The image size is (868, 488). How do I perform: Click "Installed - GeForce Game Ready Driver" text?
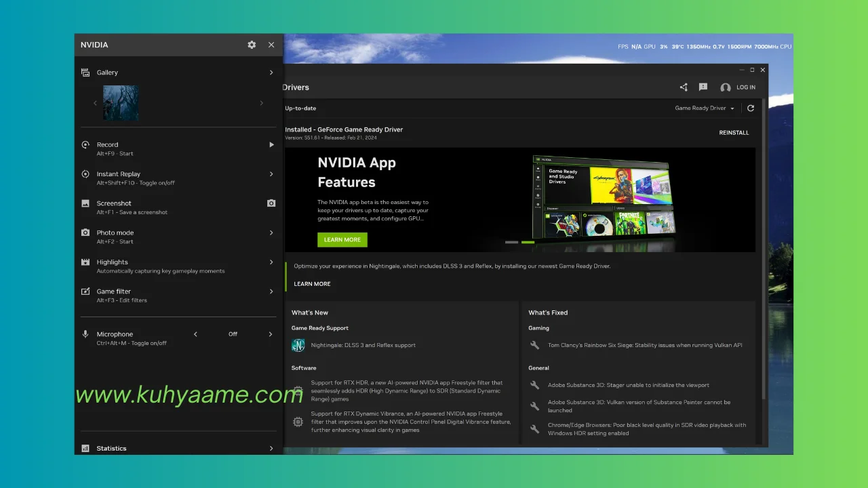[x=344, y=129]
